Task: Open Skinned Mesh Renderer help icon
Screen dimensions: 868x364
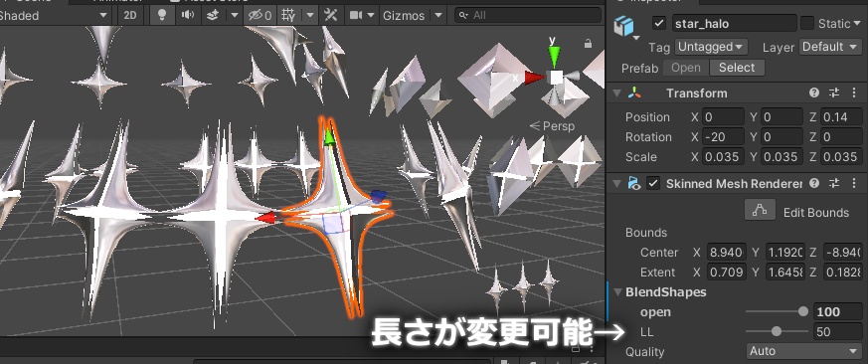Action: 813,183
